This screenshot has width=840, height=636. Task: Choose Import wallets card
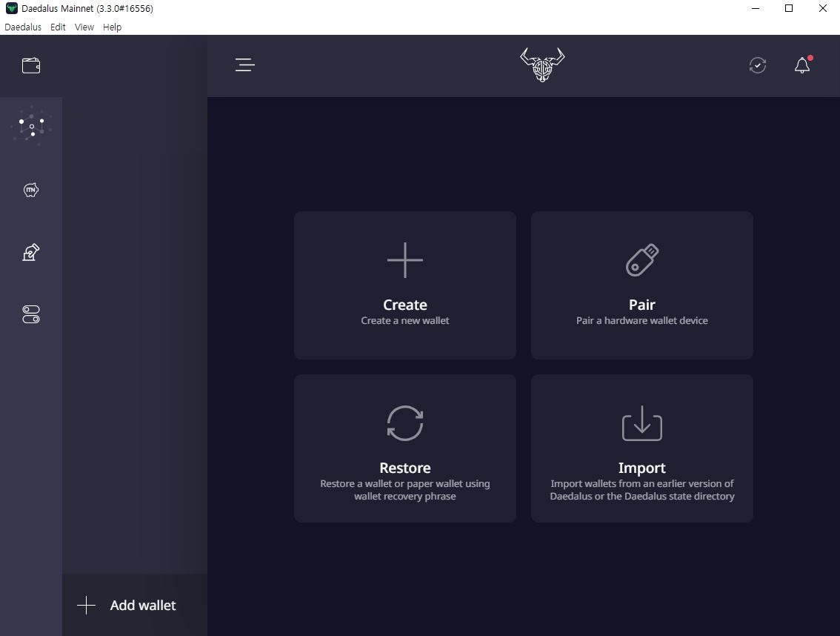[x=641, y=448]
